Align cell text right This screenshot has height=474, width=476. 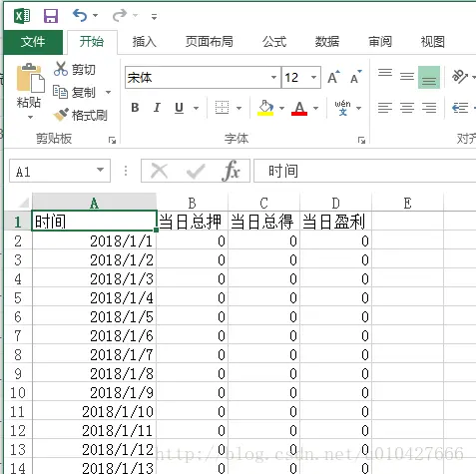pyautogui.click(x=429, y=108)
